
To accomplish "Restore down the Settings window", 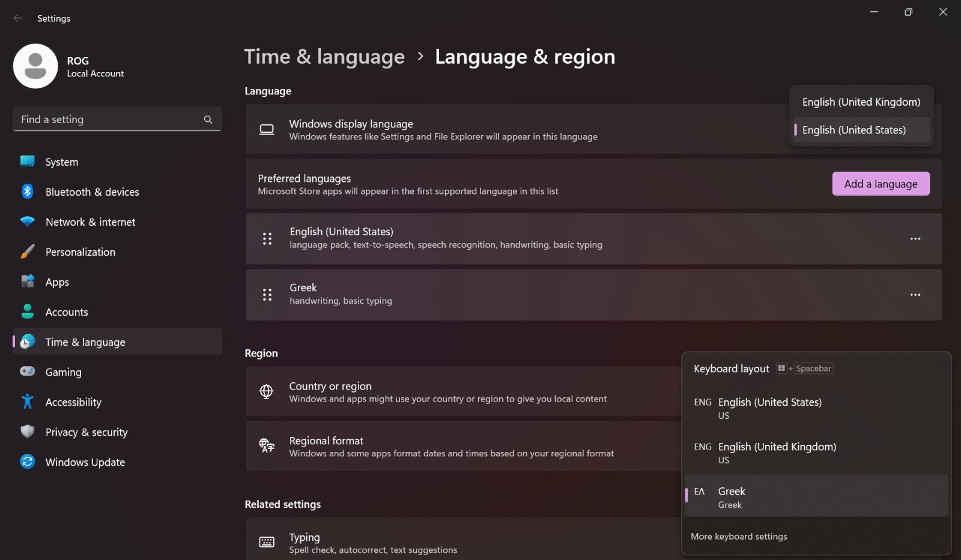I will (908, 12).
